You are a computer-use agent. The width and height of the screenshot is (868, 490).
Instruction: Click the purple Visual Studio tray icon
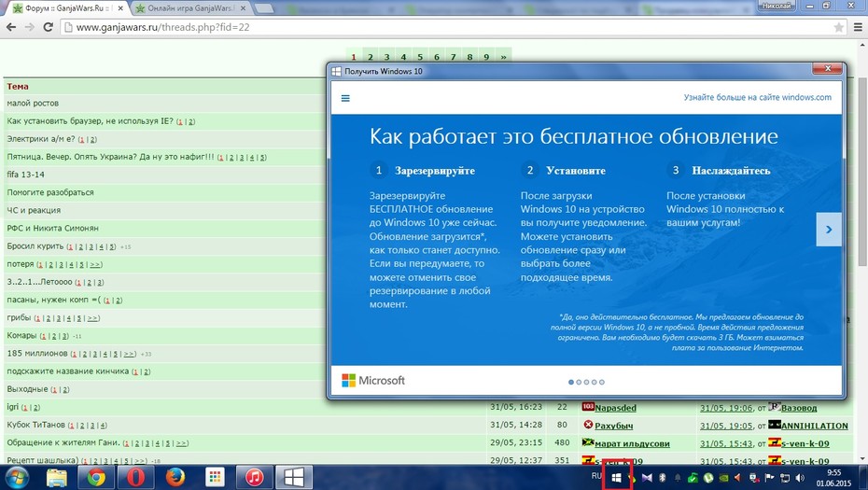(x=647, y=478)
